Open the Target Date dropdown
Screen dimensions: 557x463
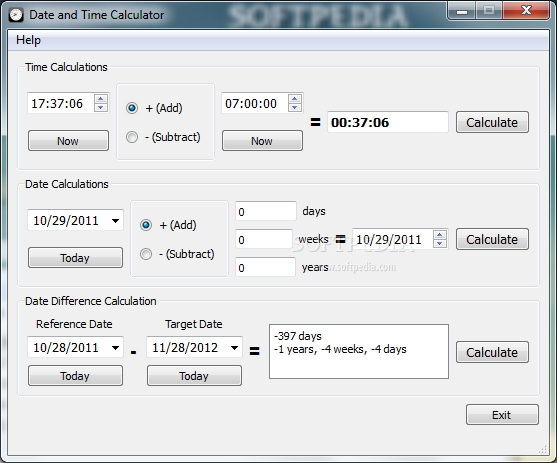234,348
